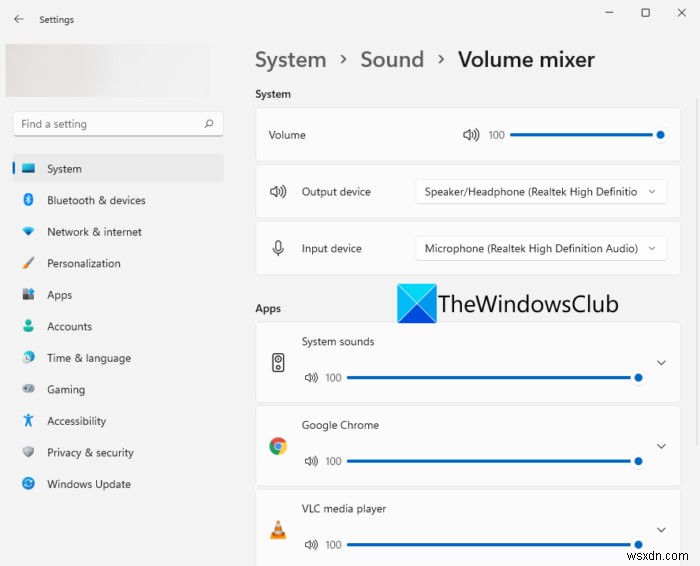Screen dimensions: 700x566
Task: Click the System sounds volume slider
Action: (x=495, y=378)
